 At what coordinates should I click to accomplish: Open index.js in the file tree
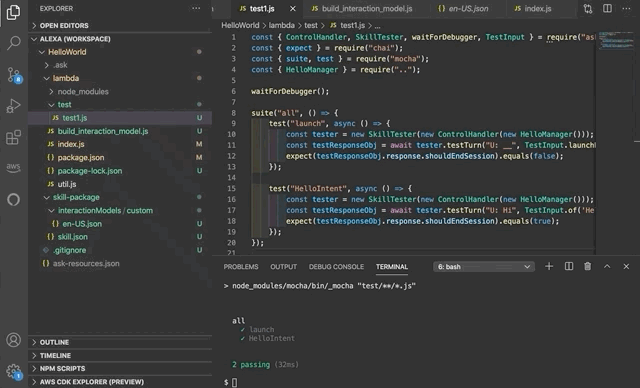pos(120,144)
